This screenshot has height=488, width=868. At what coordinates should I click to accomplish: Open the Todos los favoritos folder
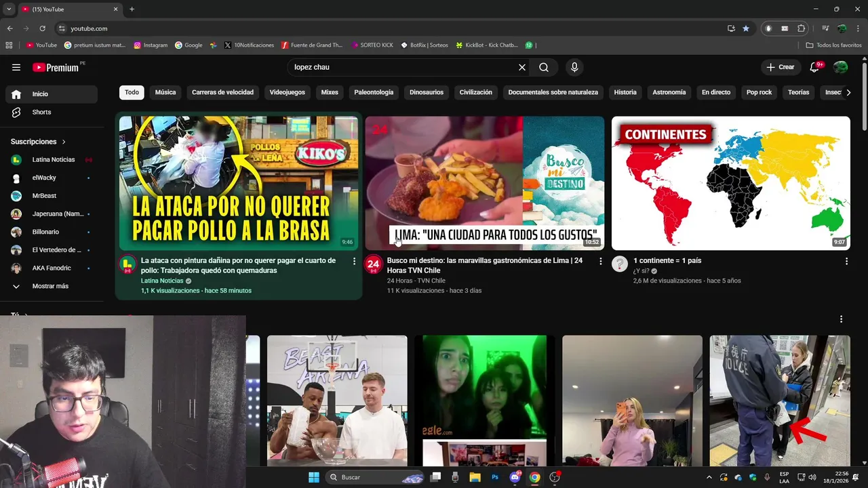pyautogui.click(x=834, y=45)
